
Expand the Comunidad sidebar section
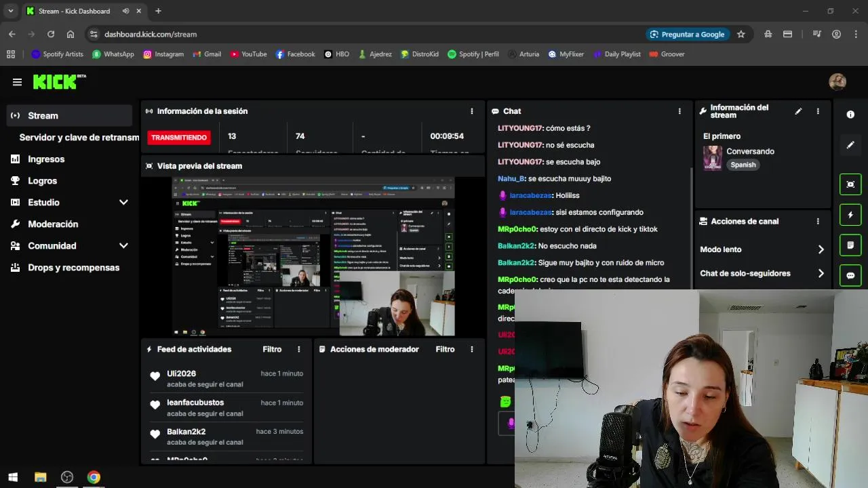(x=123, y=246)
